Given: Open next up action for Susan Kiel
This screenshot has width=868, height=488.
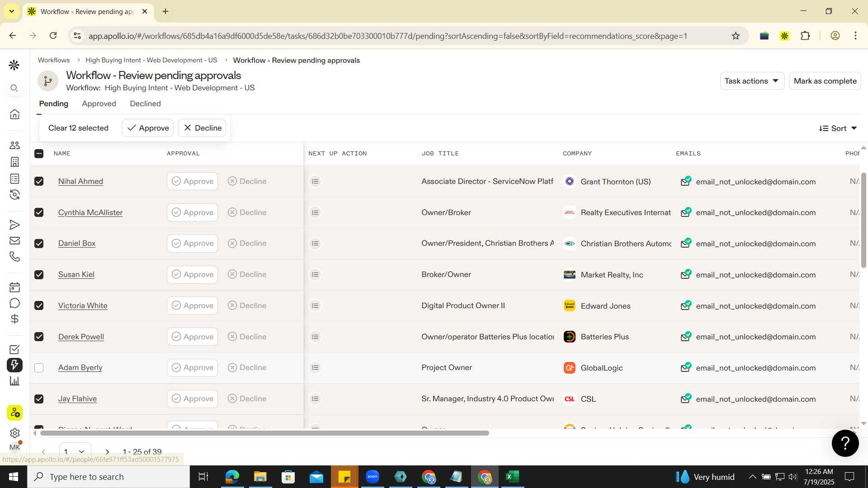Looking at the screenshot, I should (x=315, y=275).
